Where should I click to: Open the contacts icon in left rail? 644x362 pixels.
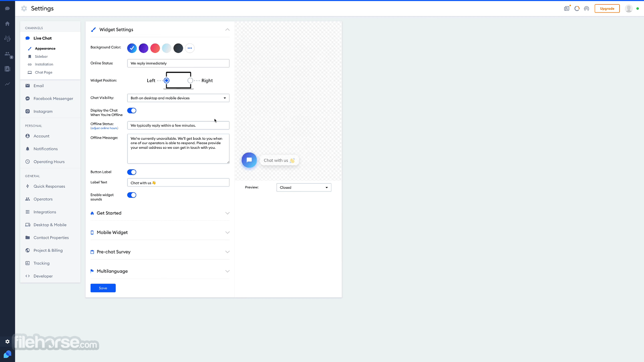pyautogui.click(x=7, y=69)
